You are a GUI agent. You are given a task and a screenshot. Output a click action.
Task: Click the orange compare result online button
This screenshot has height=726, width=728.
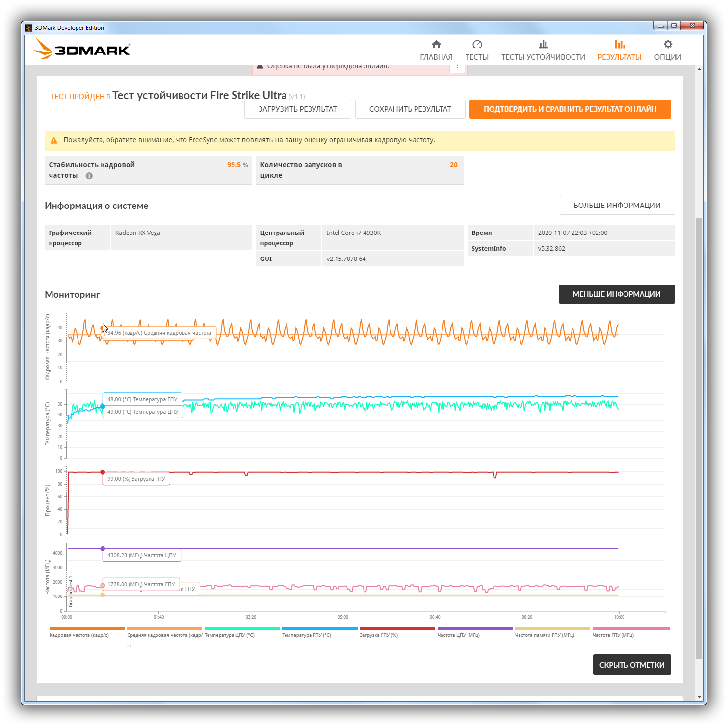(x=570, y=109)
